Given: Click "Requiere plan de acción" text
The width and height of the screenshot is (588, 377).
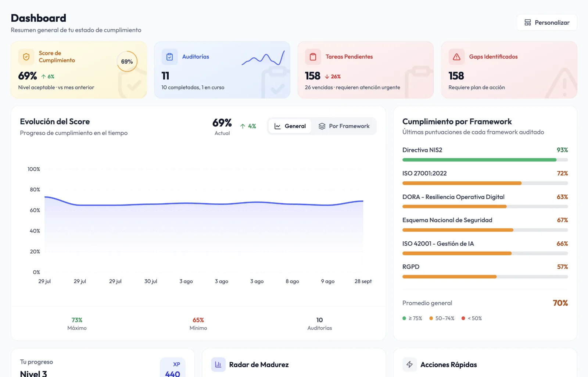Looking at the screenshot, I should [477, 88].
